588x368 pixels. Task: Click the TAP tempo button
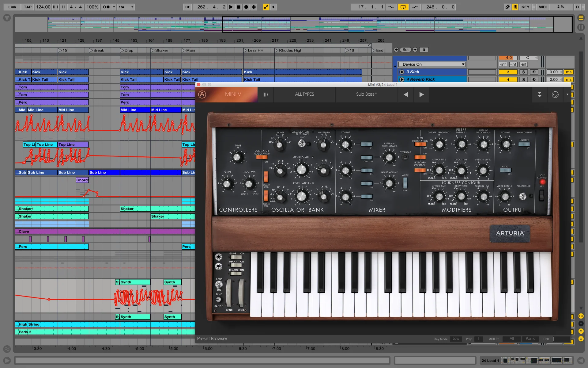click(x=28, y=7)
